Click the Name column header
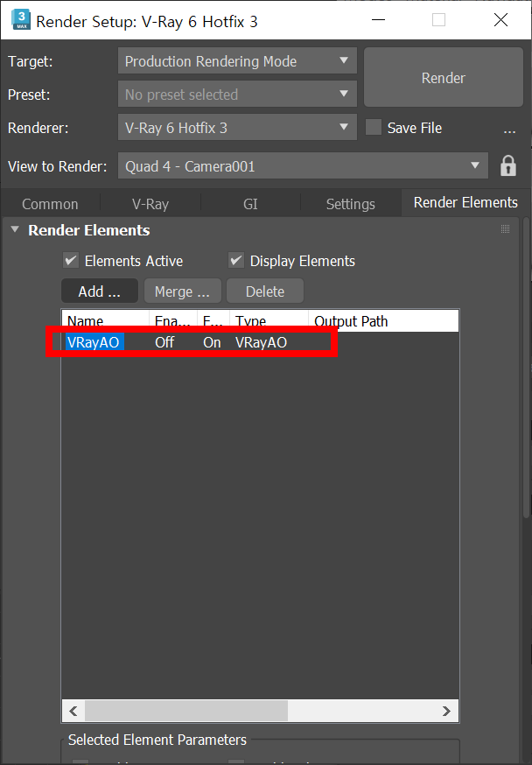 (x=105, y=320)
